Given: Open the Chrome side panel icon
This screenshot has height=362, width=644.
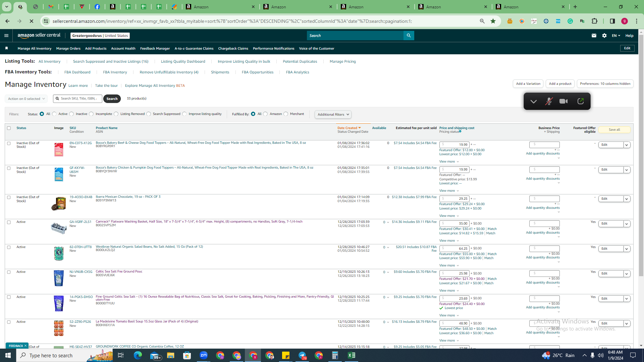Looking at the screenshot, I should tap(612, 21).
